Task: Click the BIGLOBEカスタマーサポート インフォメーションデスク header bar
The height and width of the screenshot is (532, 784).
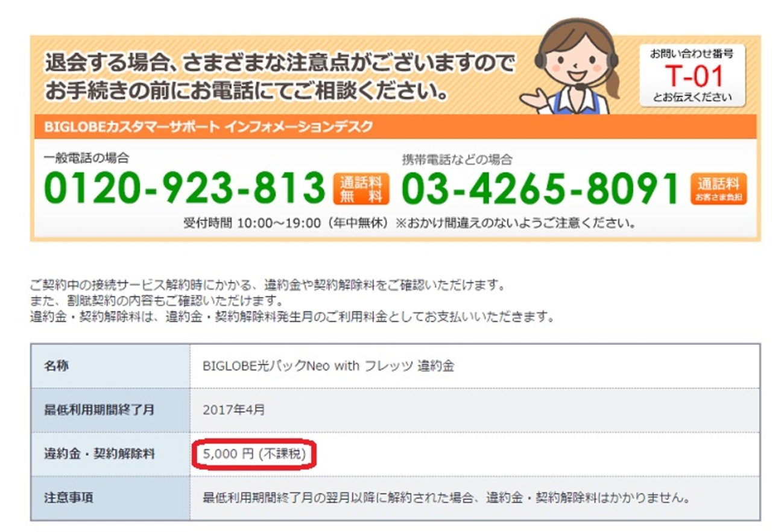Action: pos(395,127)
